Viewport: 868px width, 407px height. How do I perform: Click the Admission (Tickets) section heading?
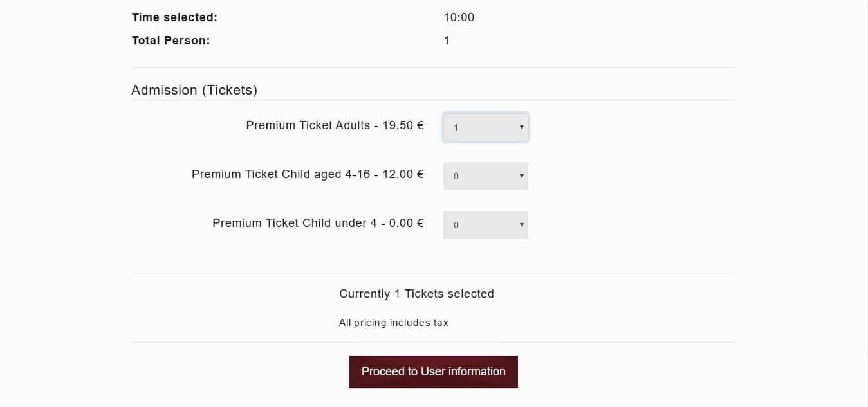pyautogui.click(x=194, y=90)
